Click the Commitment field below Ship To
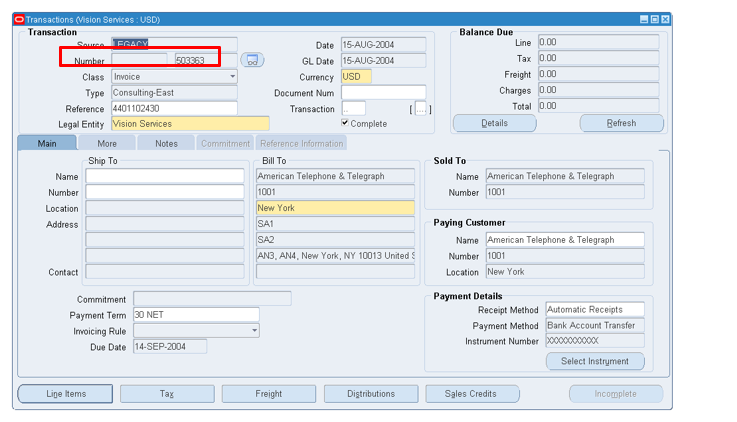737x422 pixels. click(x=212, y=298)
